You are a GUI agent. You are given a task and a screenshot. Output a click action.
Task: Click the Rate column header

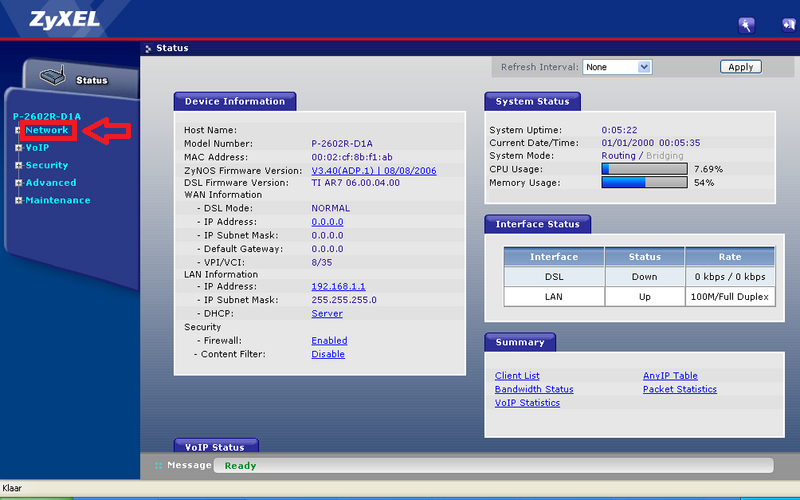tap(730, 257)
